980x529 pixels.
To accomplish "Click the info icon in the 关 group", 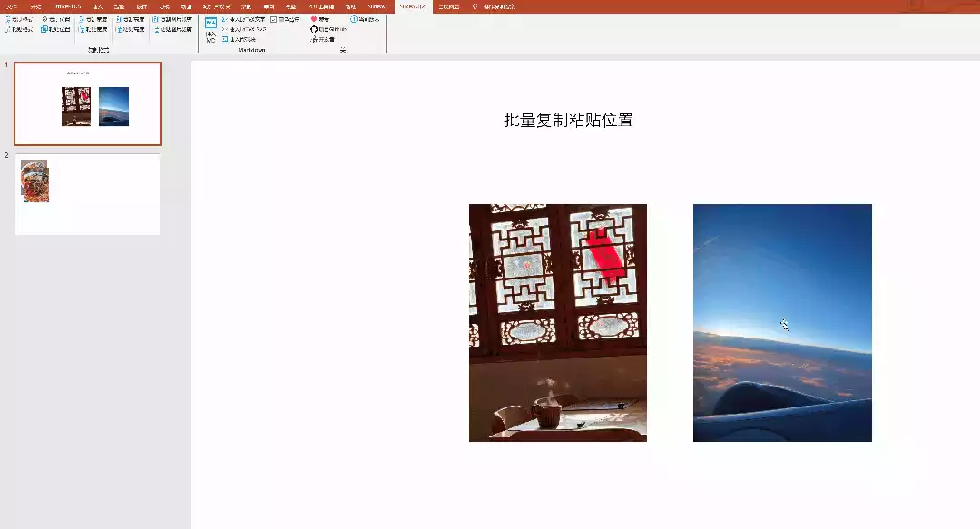I will point(352,18).
